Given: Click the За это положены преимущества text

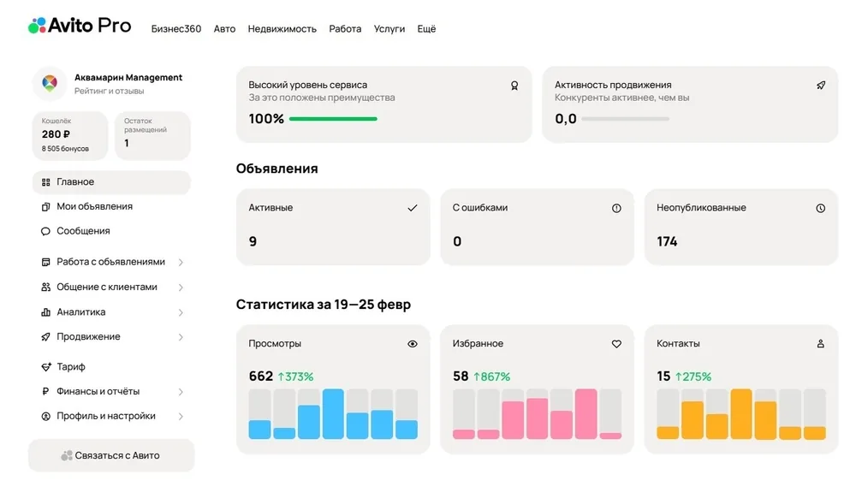Looking at the screenshot, I should (322, 98).
